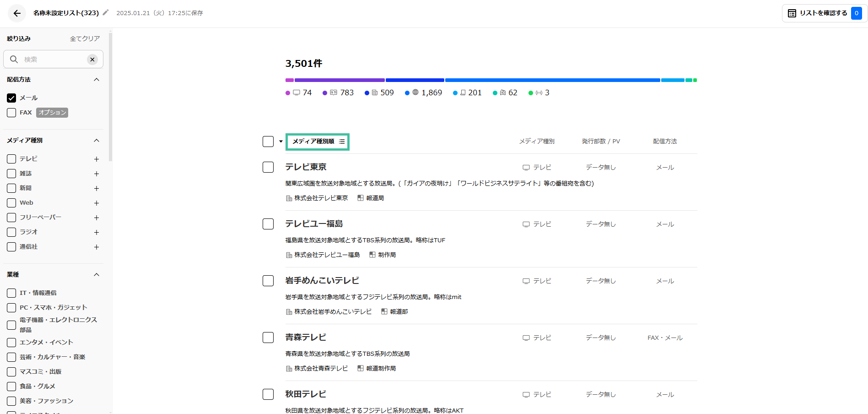Image resolution: width=868 pixels, height=414 pixels.
Task: Check the Web media type filter
Action: tap(11, 203)
